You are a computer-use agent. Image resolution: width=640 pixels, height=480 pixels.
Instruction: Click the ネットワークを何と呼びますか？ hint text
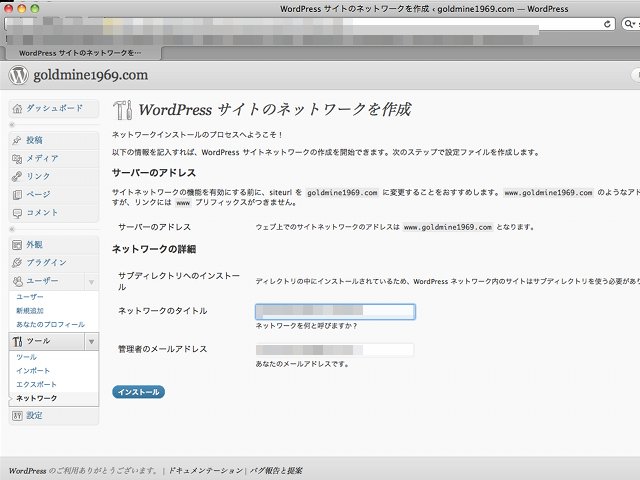pos(307,326)
